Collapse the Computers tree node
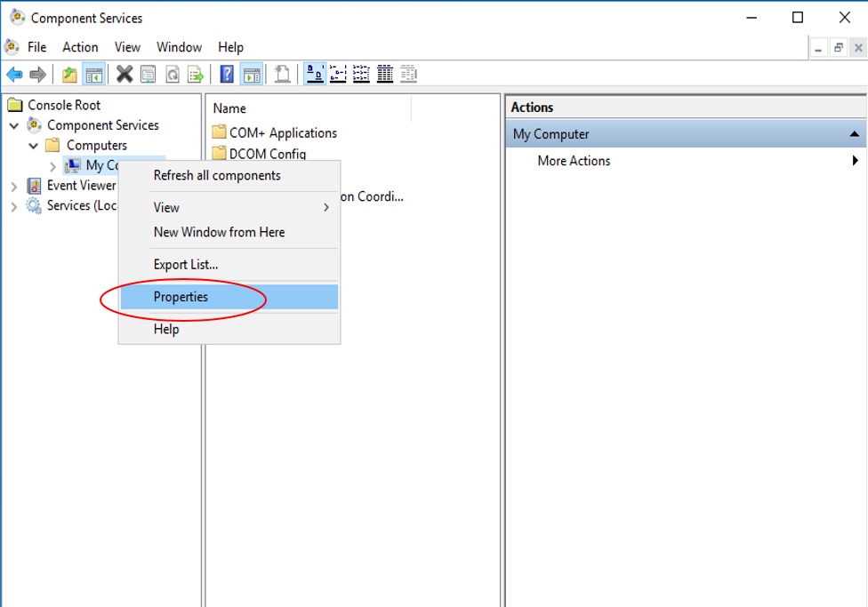Viewport: 868px width, 607px height. tap(34, 146)
